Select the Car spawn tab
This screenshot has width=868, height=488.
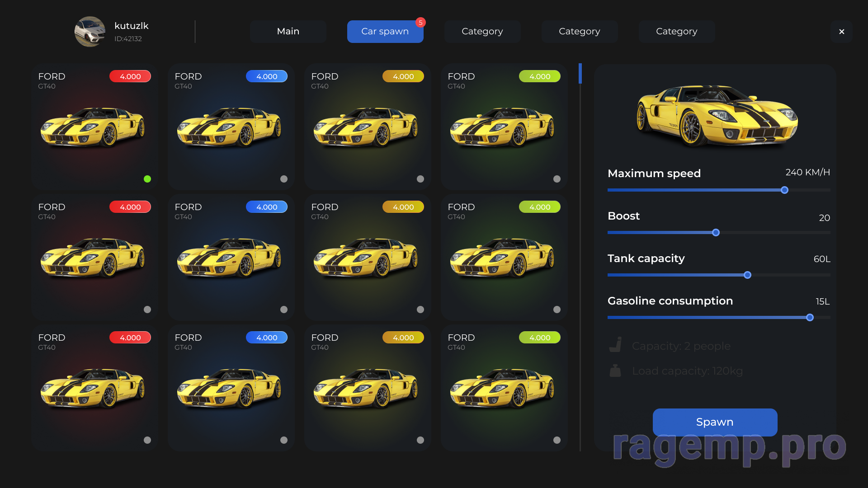click(385, 32)
